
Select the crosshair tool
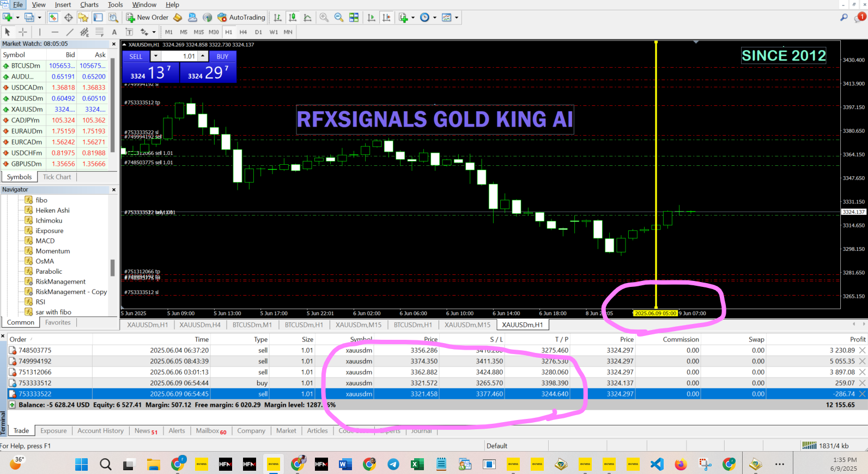coord(22,32)
